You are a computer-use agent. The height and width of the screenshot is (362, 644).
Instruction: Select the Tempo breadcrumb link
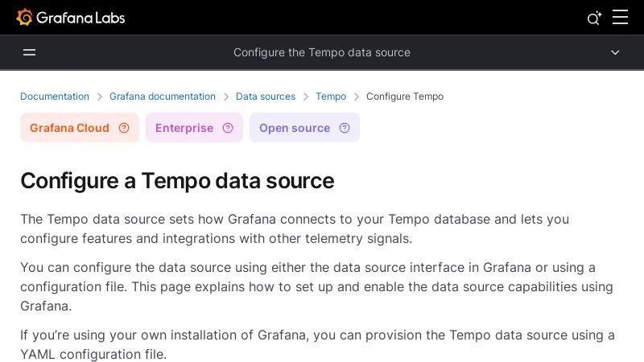tap(331, 97)
